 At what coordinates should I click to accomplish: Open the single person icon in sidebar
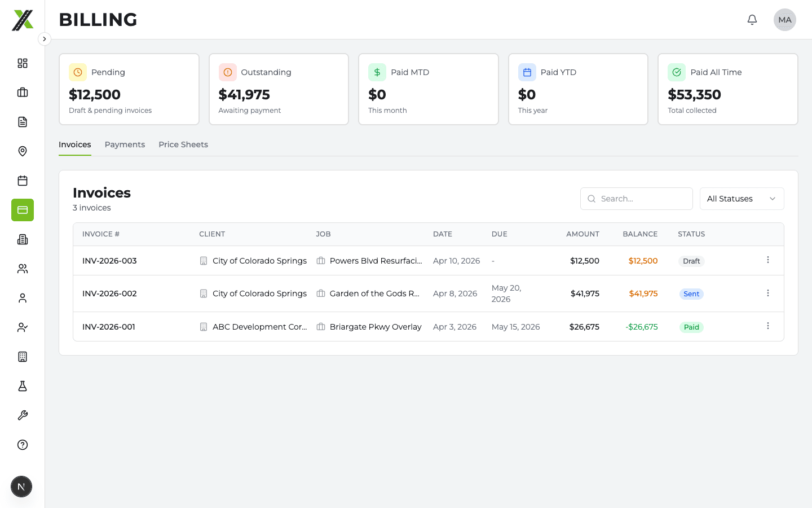coord(23,298)
